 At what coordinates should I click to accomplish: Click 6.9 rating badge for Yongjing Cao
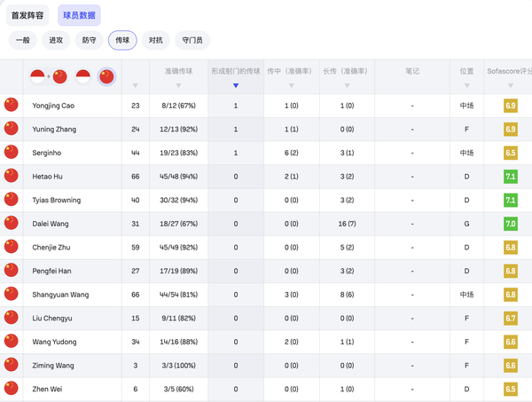coord(511,106)
